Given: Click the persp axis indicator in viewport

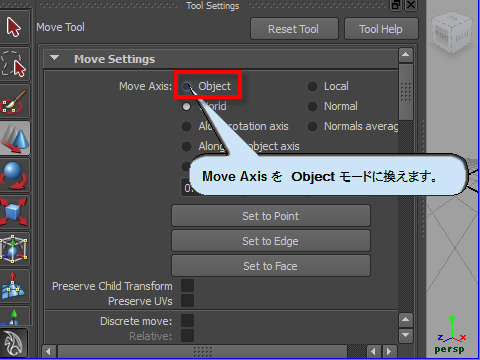Looking at the screenshot, I should (x=450, y=335).
